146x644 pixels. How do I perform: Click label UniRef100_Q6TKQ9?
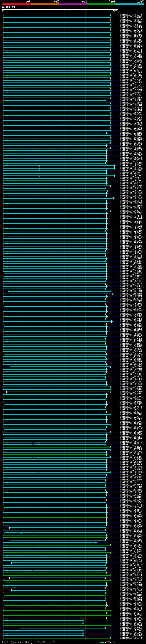click(131, 75)
